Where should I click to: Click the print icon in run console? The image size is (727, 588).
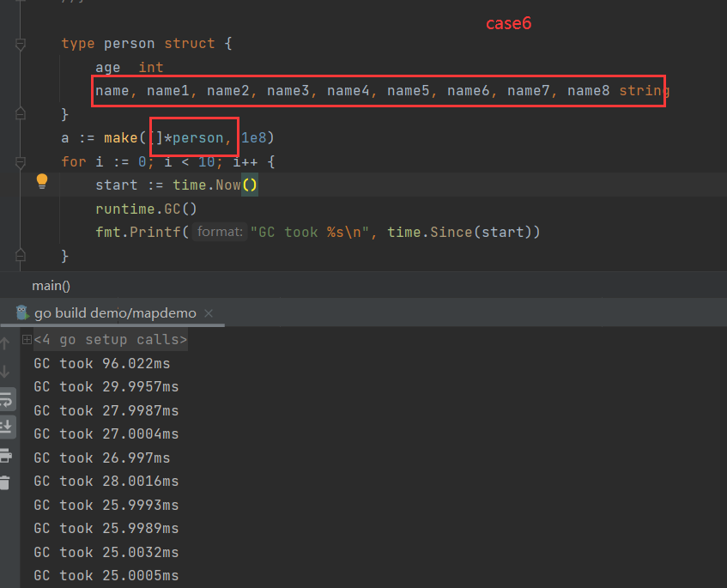coord(6,455)
